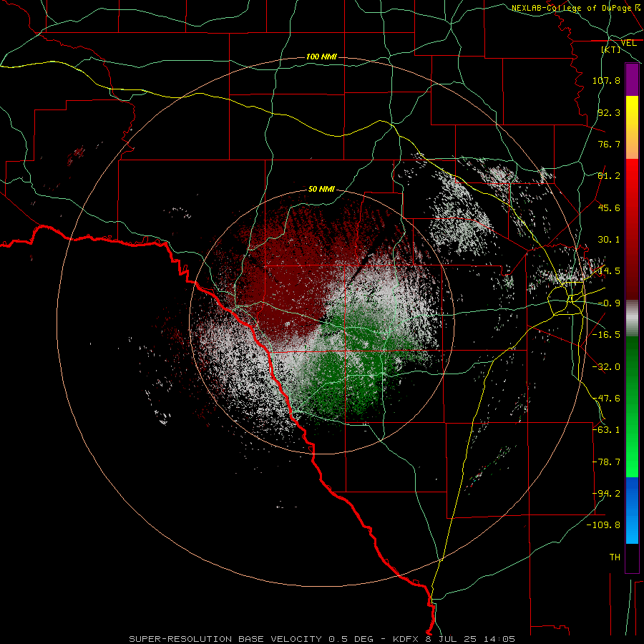
Task: Click the TH threshold label in legend
Action: pyautogui.click(x=615, y=557)
